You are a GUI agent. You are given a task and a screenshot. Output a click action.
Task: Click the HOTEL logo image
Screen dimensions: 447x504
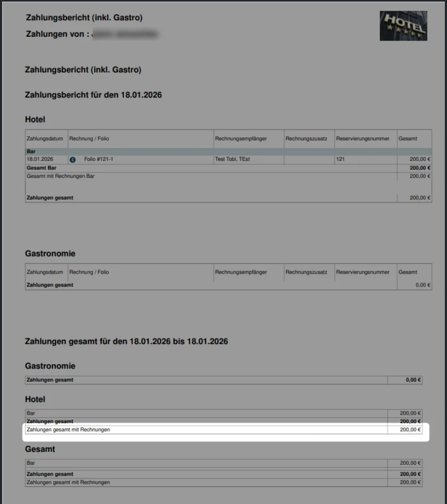403,26
